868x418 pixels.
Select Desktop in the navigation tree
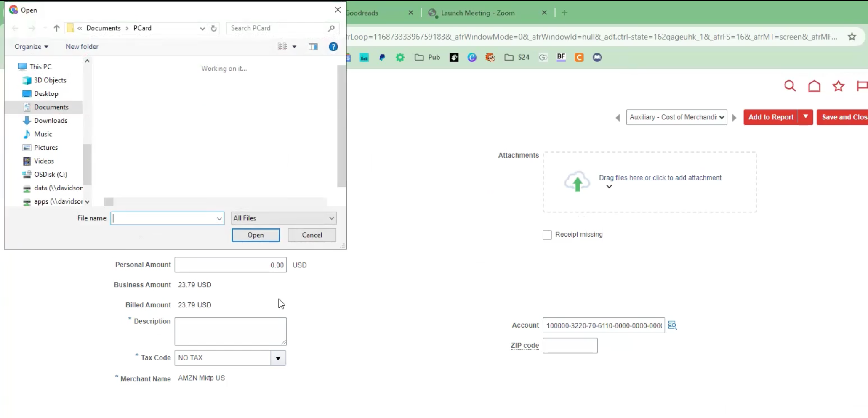coord(45,94)
